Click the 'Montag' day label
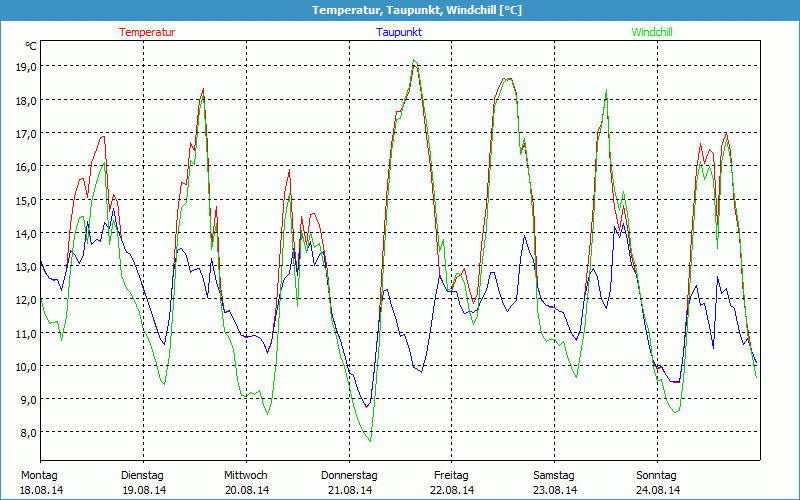Screen dimensions: 800x500 [x=39, y=475]
